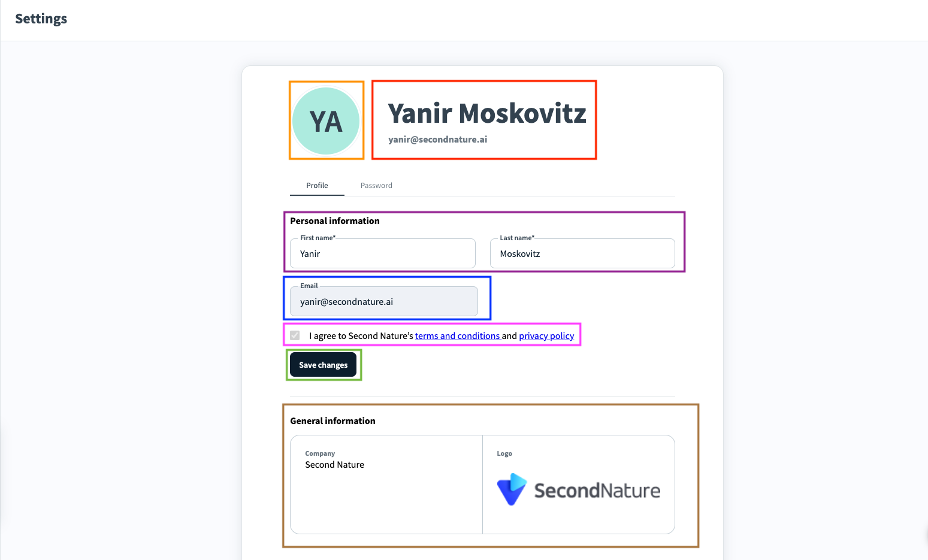This screenshot has height=560, width=928.
Task: Click the "I agree to Second Nature's" text
Action: 361,336
